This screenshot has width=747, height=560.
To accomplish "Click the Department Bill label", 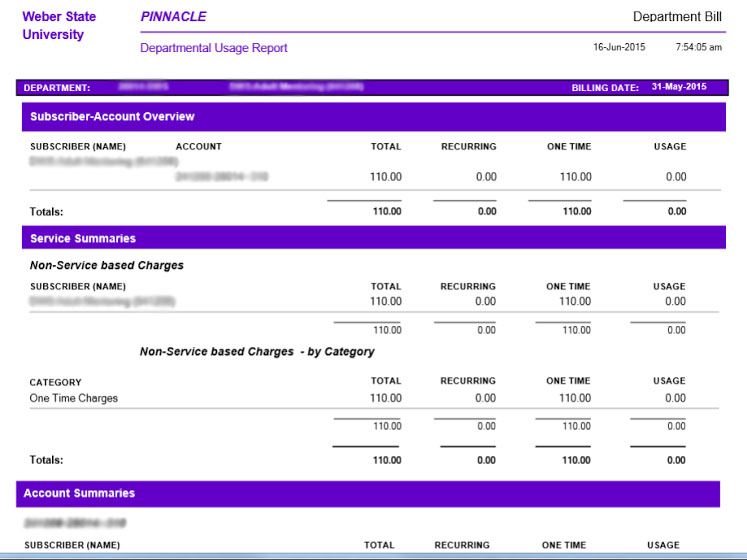I will pos(677,17).
